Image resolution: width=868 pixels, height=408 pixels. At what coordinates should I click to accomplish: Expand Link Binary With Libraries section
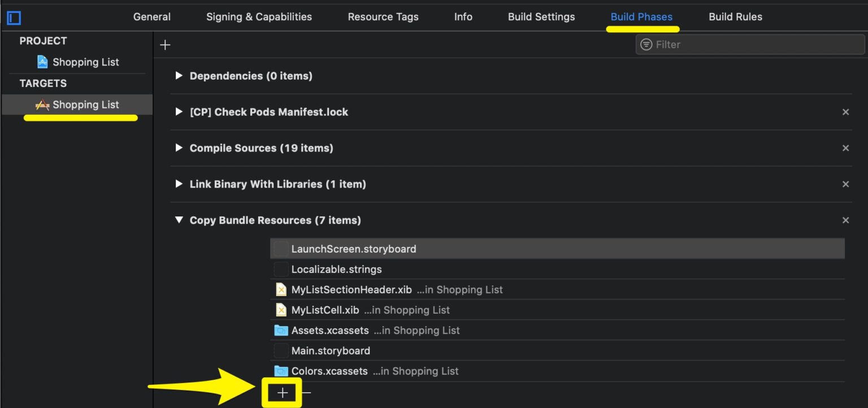point(179,184)
